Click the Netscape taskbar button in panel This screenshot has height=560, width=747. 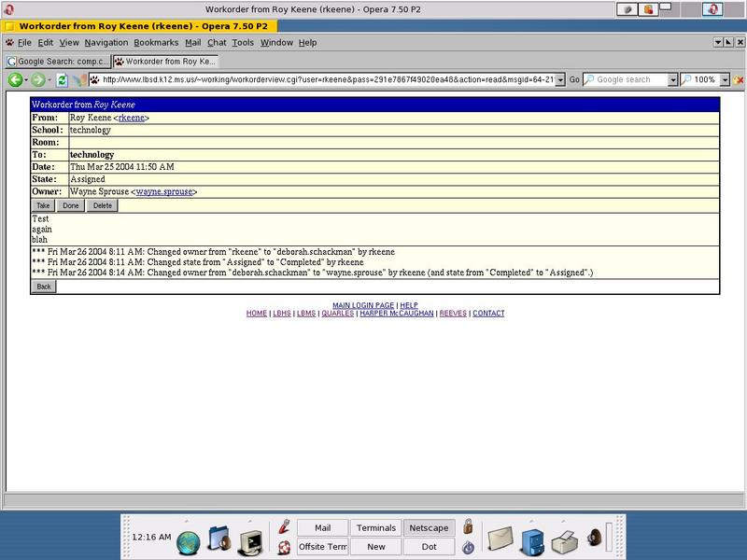click(429, 527)
